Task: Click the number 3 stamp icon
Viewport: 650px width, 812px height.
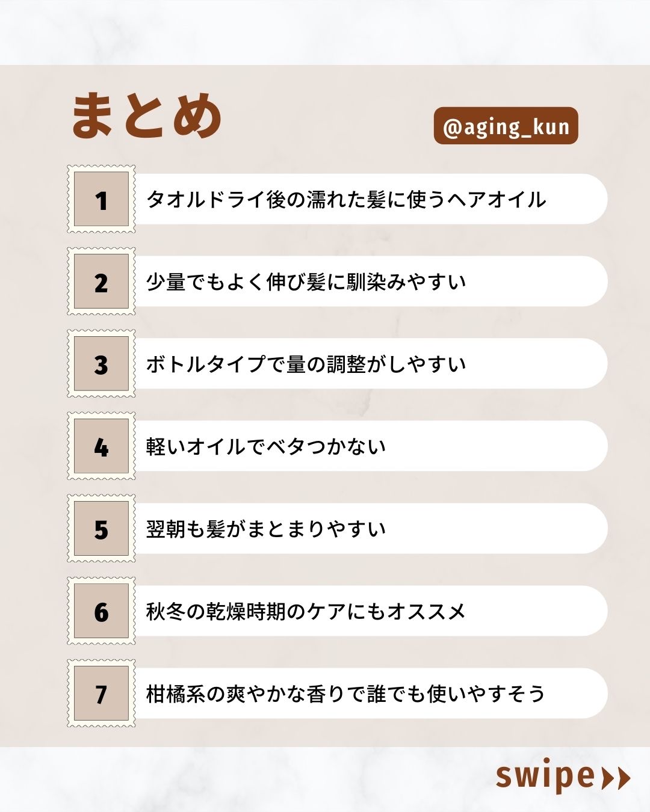Action: [x=101, y=364]
